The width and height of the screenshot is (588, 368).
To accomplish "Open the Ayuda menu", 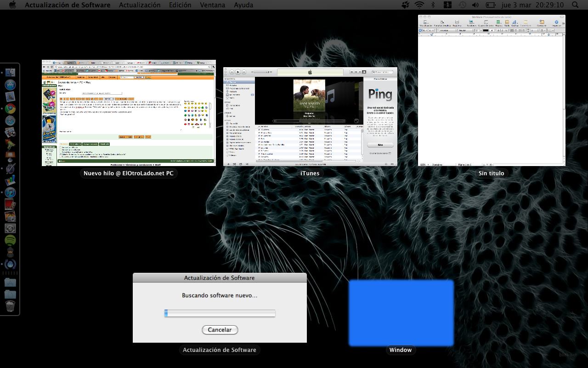I will tap(243, 5).
